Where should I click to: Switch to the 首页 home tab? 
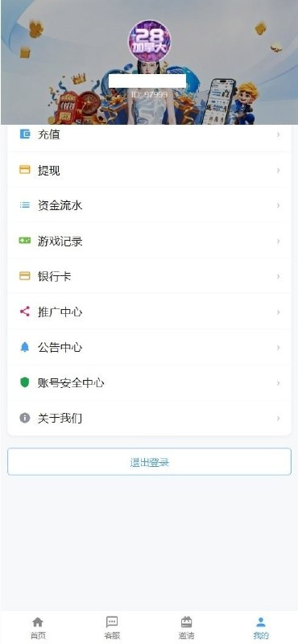coord(38,628)
